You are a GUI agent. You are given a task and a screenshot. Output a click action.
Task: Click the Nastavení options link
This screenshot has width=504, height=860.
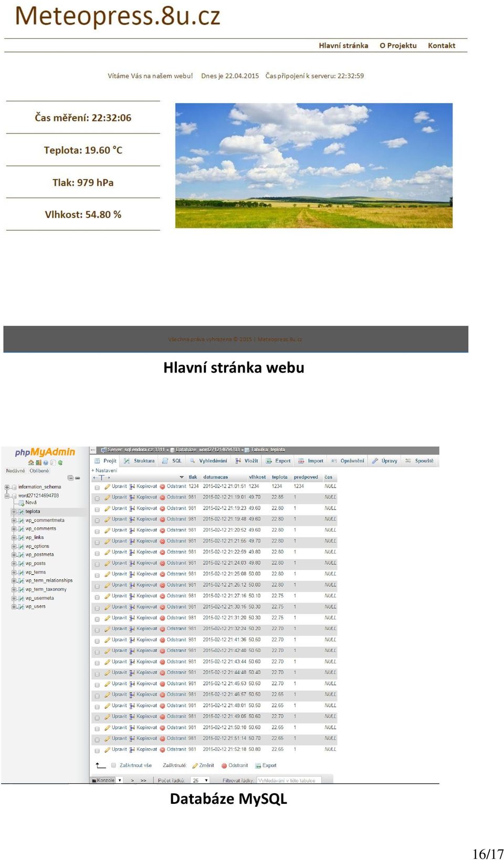click(104, 470)
